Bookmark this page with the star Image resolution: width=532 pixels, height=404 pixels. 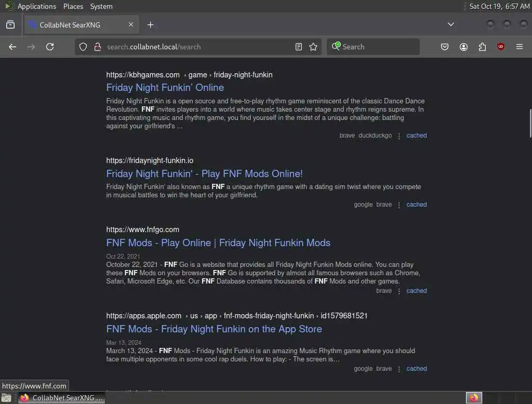[x=313, y=47]
